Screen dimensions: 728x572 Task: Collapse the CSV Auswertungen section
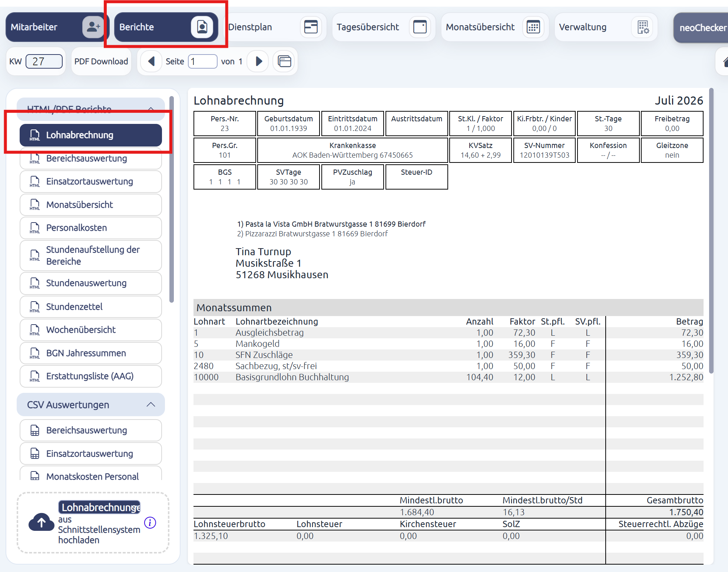[151, 405]
